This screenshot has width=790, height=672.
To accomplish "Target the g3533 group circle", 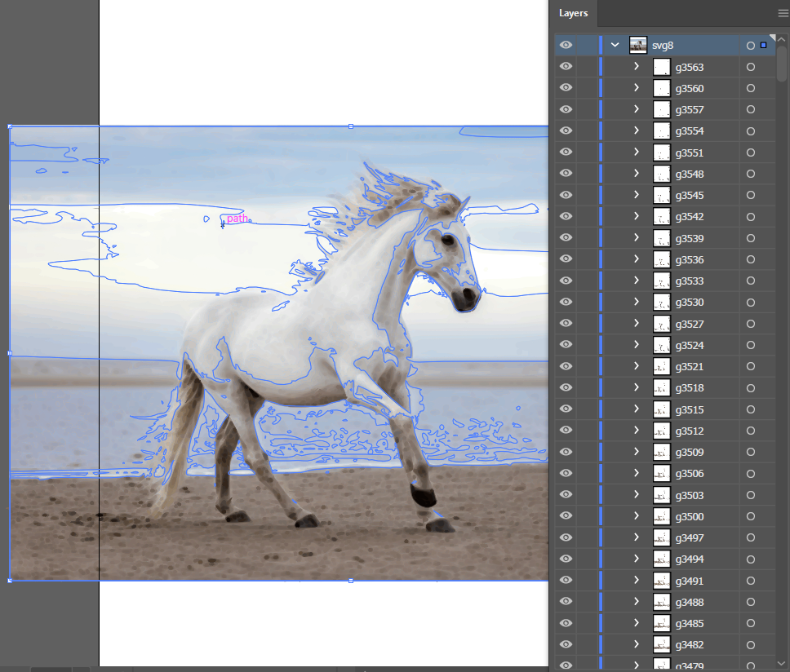I will (x=751, y=281).
